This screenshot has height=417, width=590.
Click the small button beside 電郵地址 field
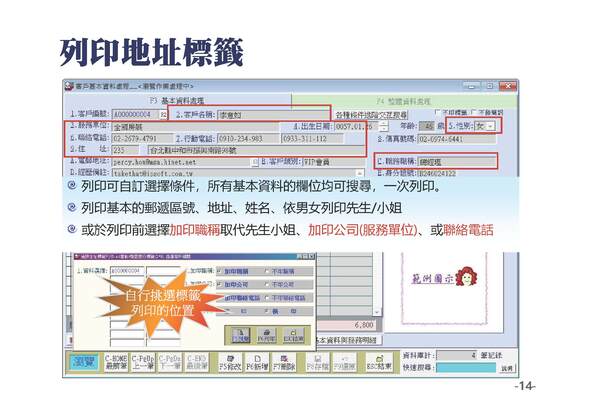(255, 162)
